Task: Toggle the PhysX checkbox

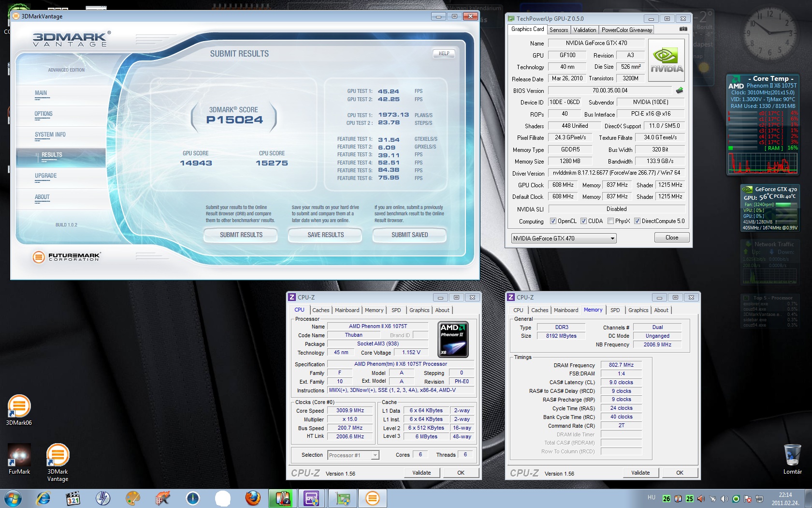Action: pos(611,221)
